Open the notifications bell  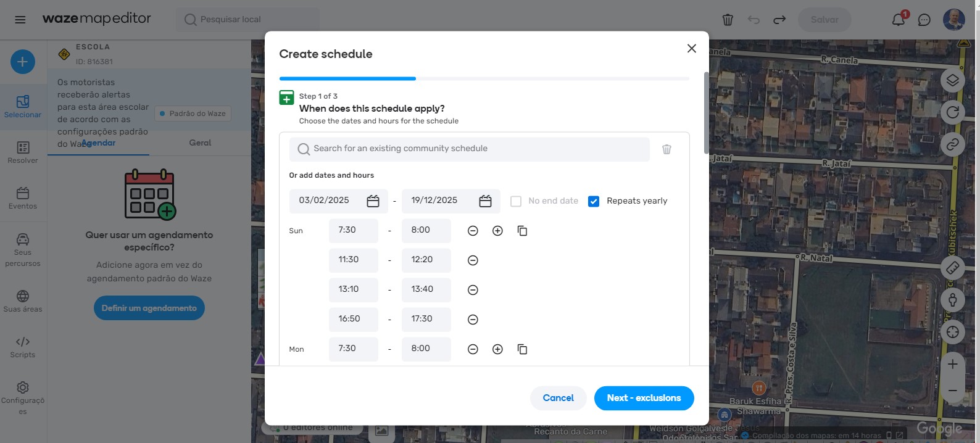point(898,20)
